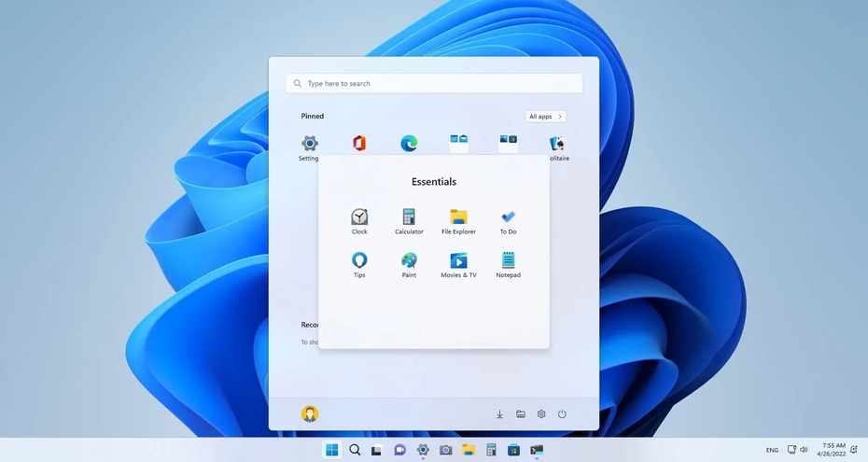Open the user account profile menu
The width and height of the screenshot is (868, 462).
click(x=310, y=413)
